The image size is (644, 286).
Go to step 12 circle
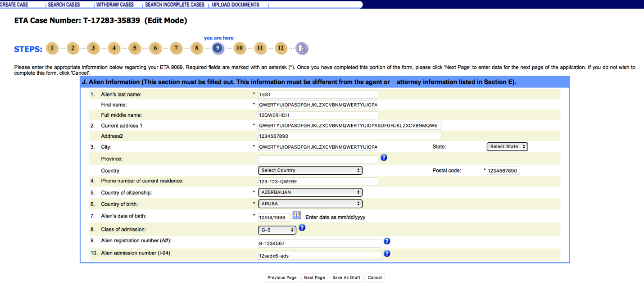pos(281,48)
